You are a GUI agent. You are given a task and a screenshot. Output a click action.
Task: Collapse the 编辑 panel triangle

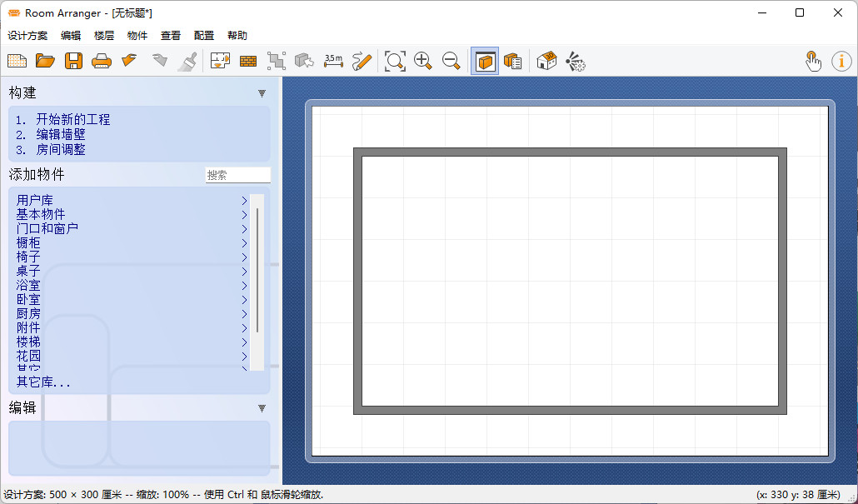[262, 408]
